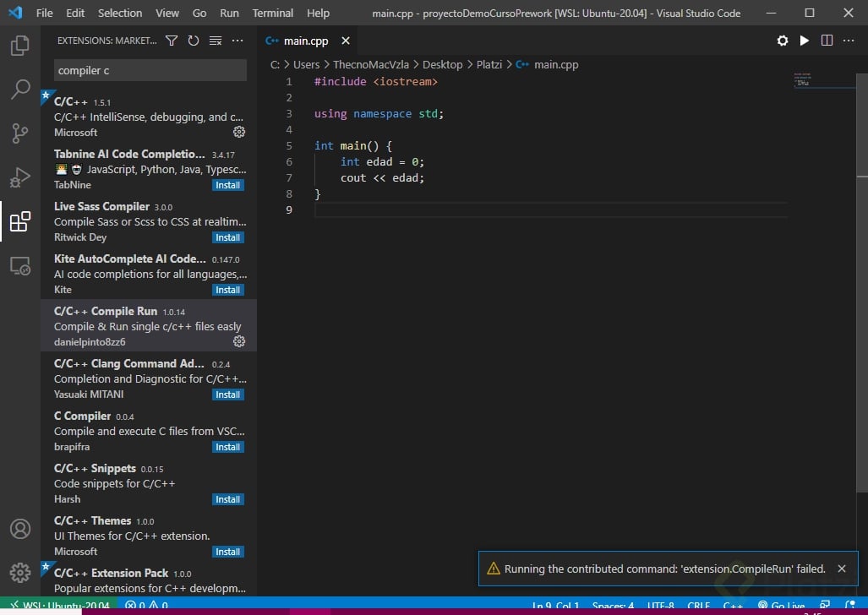Toggle split editor layout
Image resolution: width=868 pixels, height=615 pixels.
pos(827,41)
